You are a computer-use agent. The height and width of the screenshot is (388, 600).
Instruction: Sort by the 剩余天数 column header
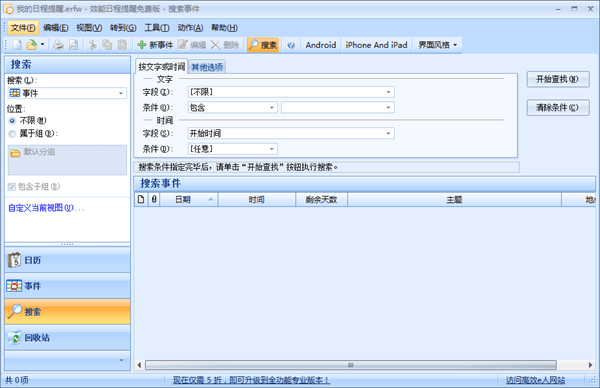point(321,199)
